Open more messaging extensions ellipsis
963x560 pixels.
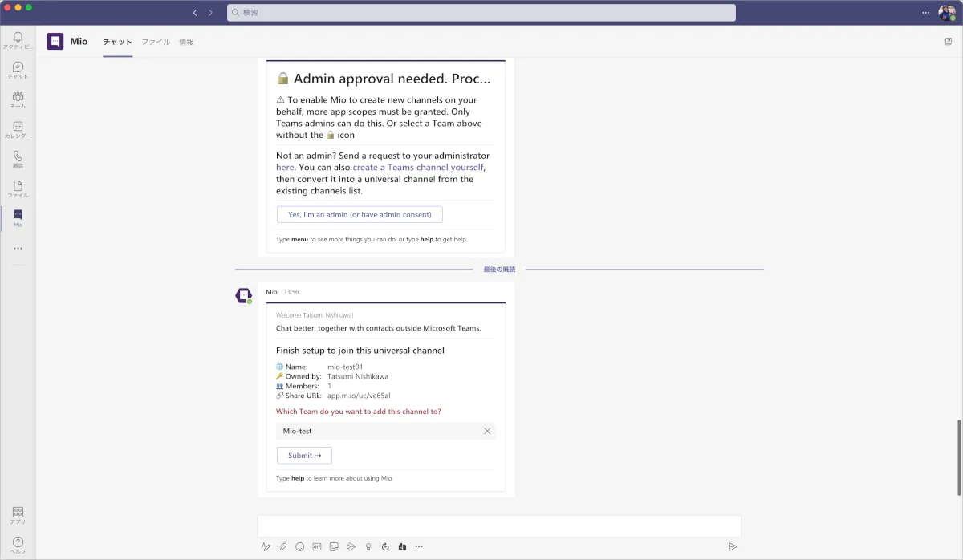[x=419, y=547]
